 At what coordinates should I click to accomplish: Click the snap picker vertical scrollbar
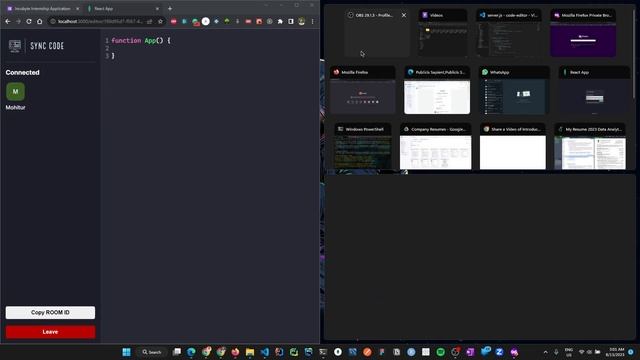click(633, 53)
